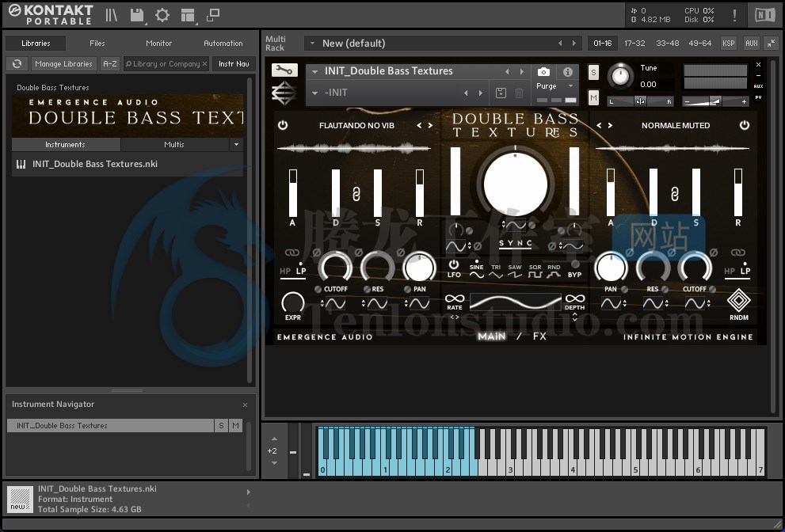Viewport: 785px width, 532px height.
Task: Select the SINE LFO waveform
Action: pyautogui.click(x=476, y=271)
